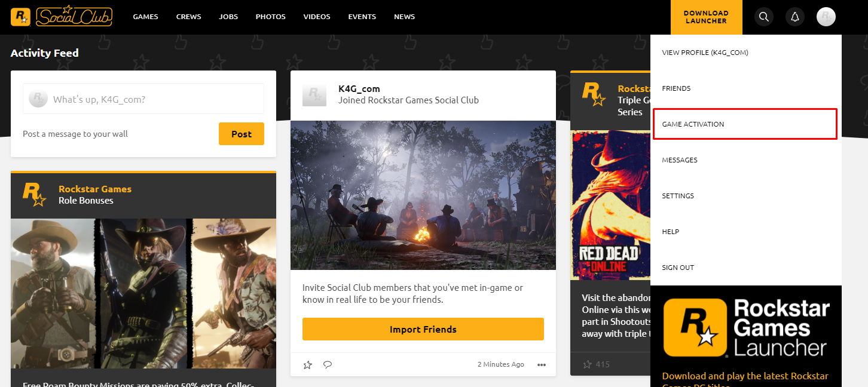Open the search magnifier icon

coord(763,17)
